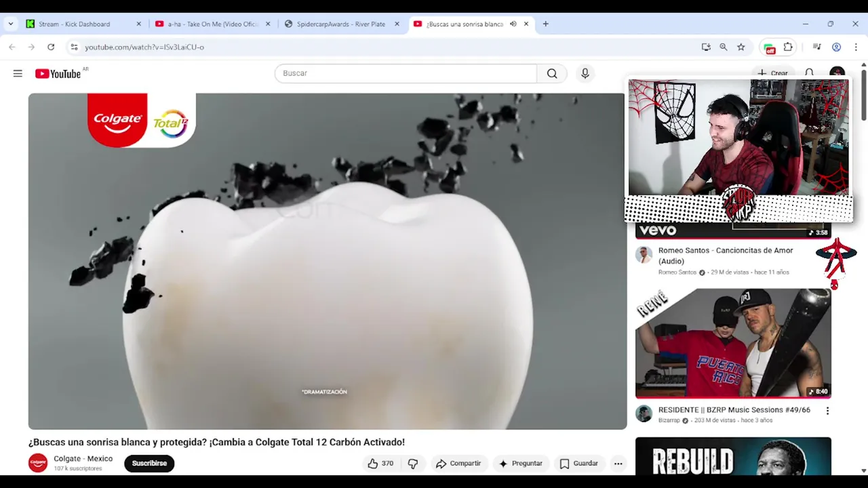Click the address bar URL youtube.com/watch
This screenshot has width=868, height=488.
point(144,47)
